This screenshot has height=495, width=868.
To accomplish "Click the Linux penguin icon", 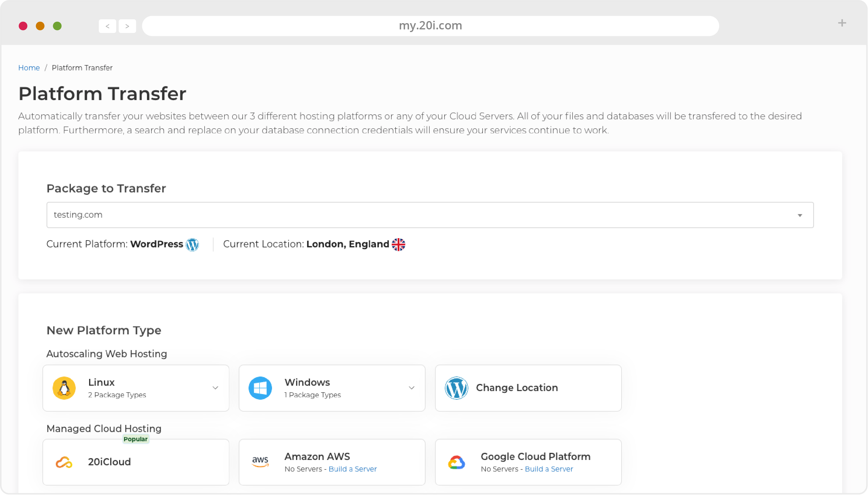I will click(64, 388).
